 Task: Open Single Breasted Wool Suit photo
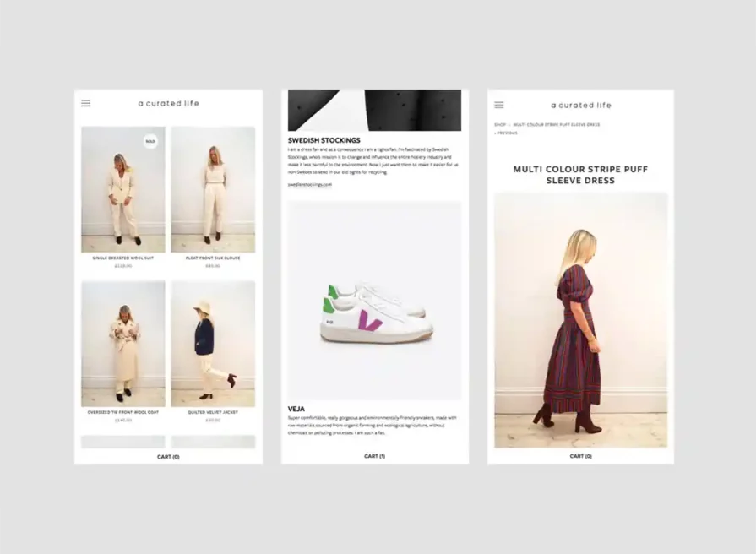[x=123, y=189]
